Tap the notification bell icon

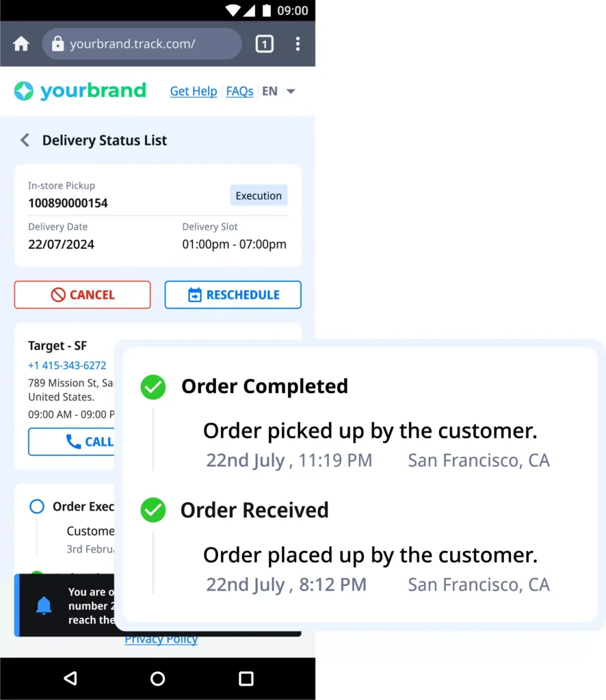pyautogui.click(x=44, y=605)
